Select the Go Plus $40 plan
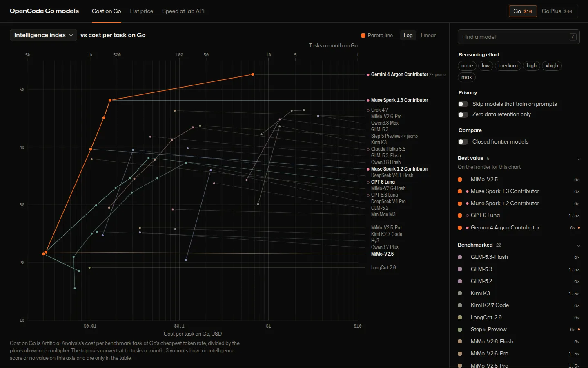The width and height of the screenshot is (588, 368). (557, 11)
